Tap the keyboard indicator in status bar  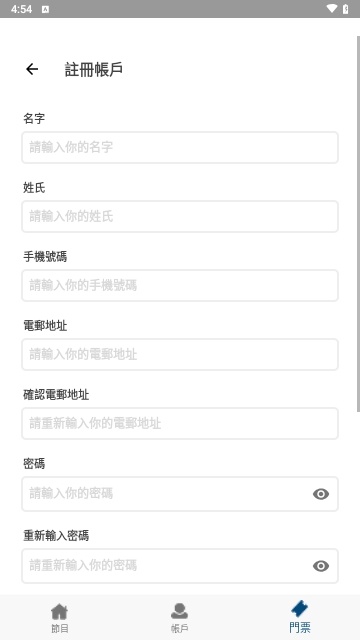pyautogui.click(x=45, y=9)
